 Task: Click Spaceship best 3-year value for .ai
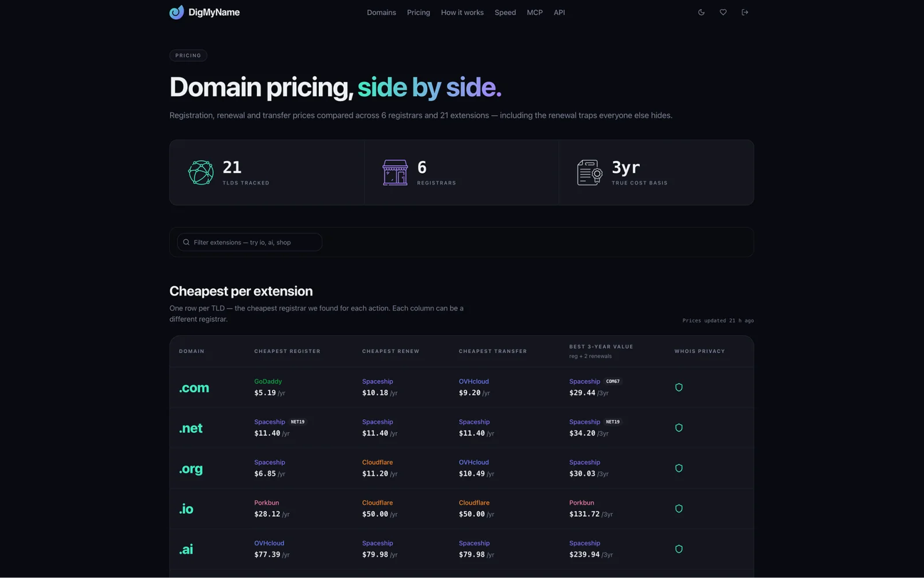(x=585, y=543)
